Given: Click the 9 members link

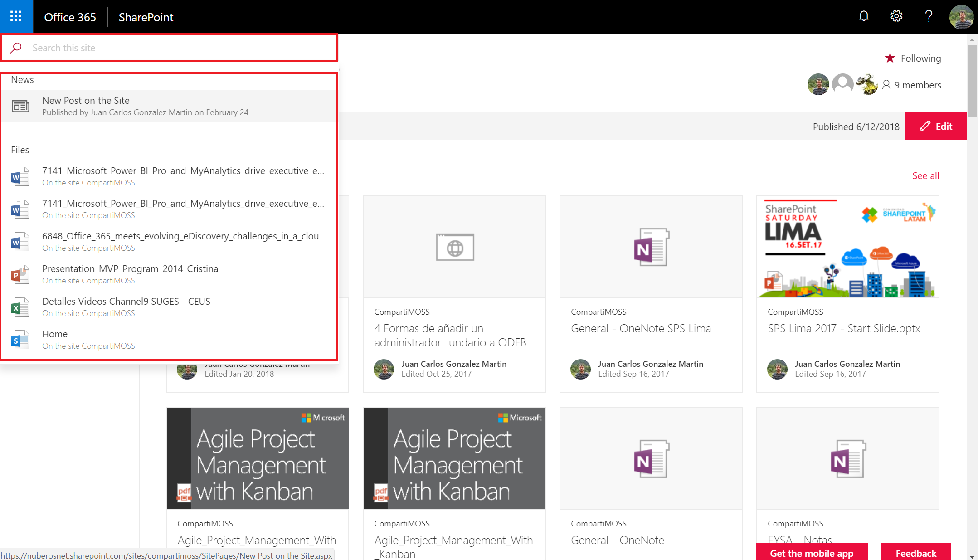Looking at the screenshot, I should tap(918, 85).
